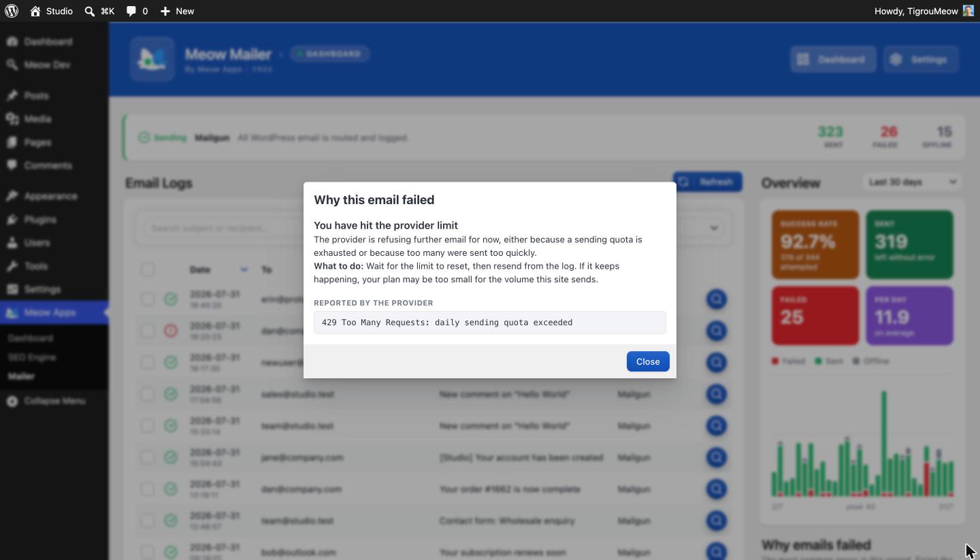Open the comments bubble showing 0
980x560 pixels.
coord(137,11)
